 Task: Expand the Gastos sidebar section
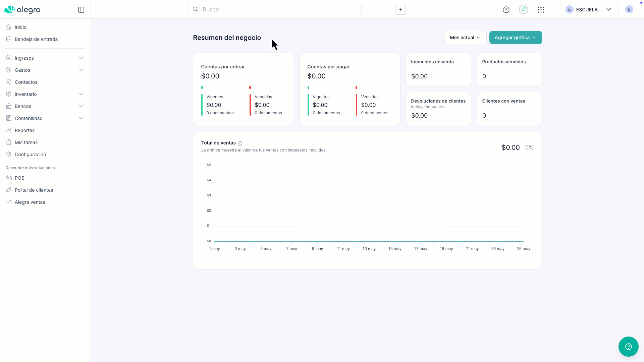(x=45, y=70)
